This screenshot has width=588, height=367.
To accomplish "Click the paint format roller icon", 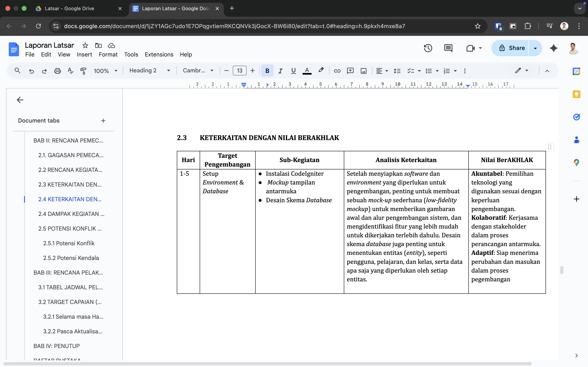I will (x=83, y=71).
